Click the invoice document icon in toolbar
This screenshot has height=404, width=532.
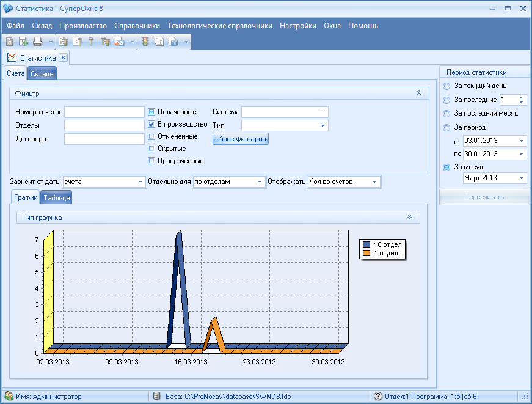[x=10, y=42]
